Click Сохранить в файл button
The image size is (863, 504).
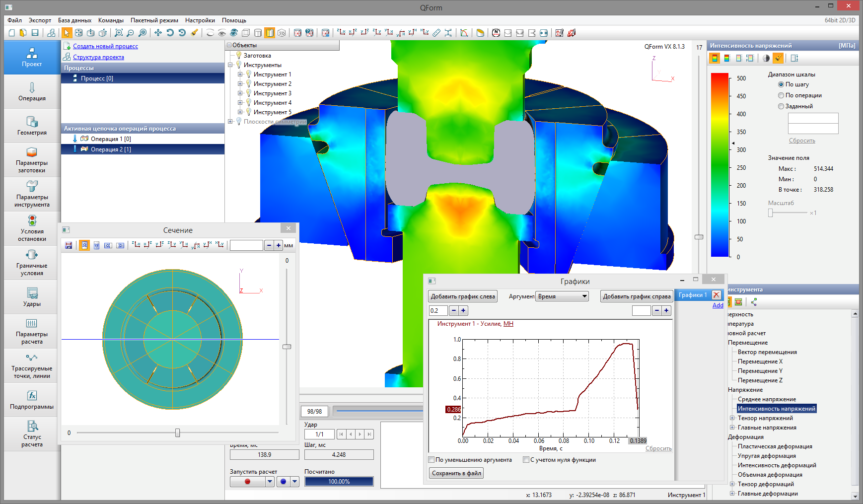pyautogui.click(x=456, y=473)
